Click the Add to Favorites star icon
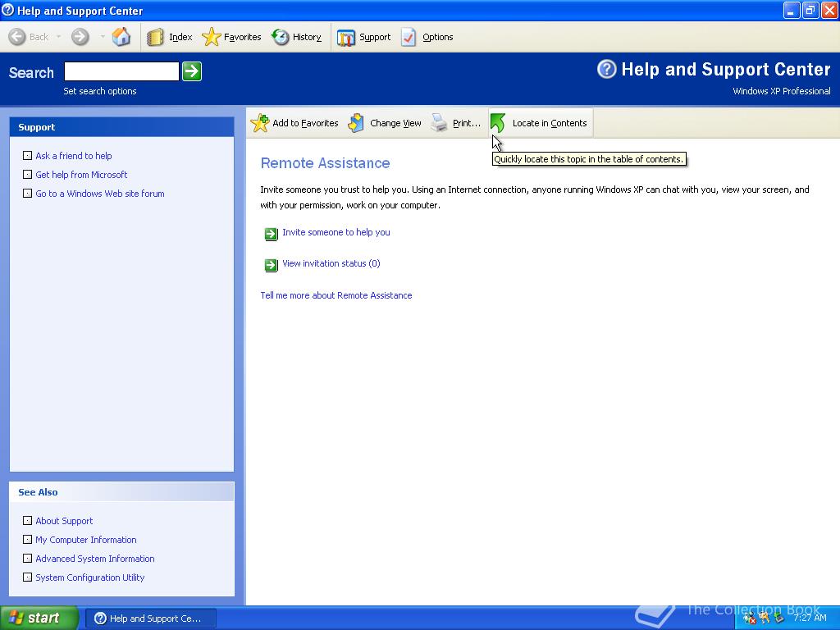Screen dimensions: 840x630 click(x=260, y=123)
